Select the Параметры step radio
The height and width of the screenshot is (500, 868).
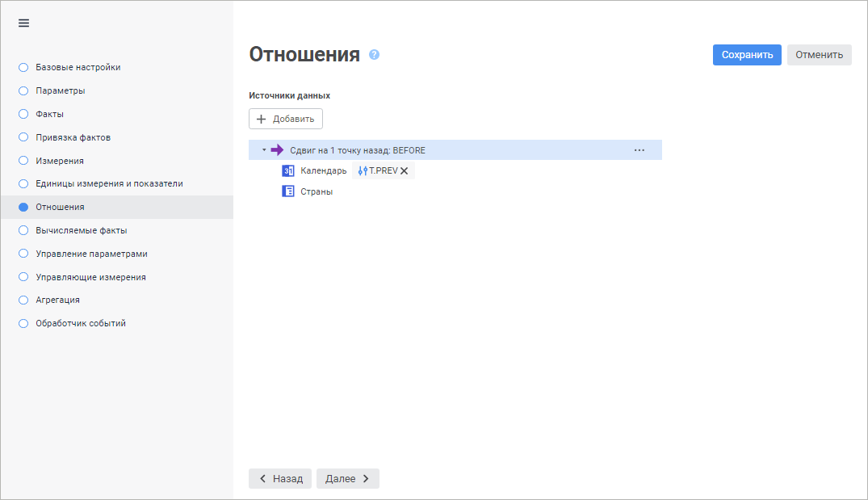pos(23,90)
